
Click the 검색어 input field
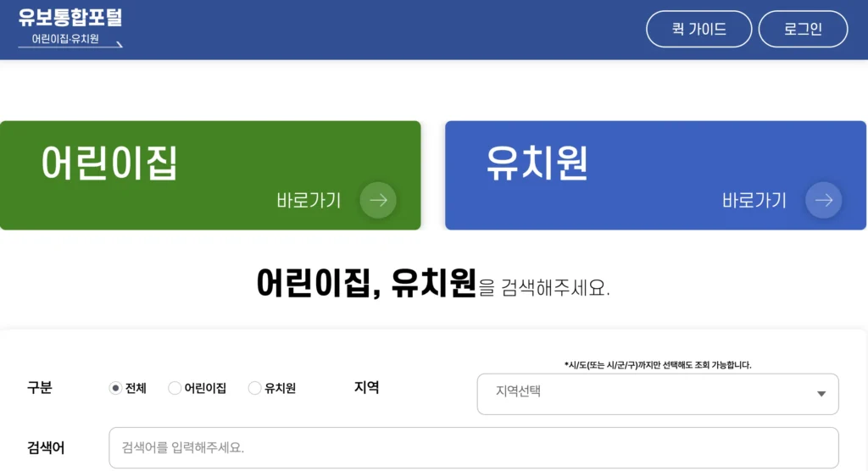[474, 448]
